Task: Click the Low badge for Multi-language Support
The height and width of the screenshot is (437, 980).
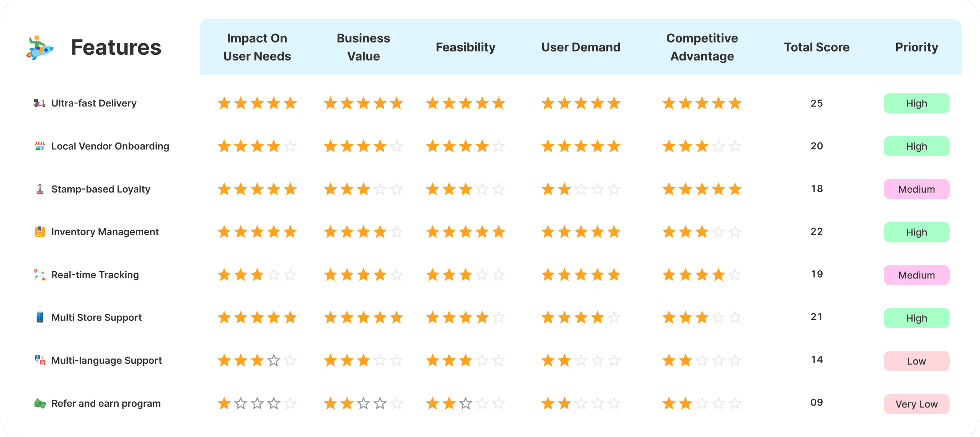Action: pos(916,361)
